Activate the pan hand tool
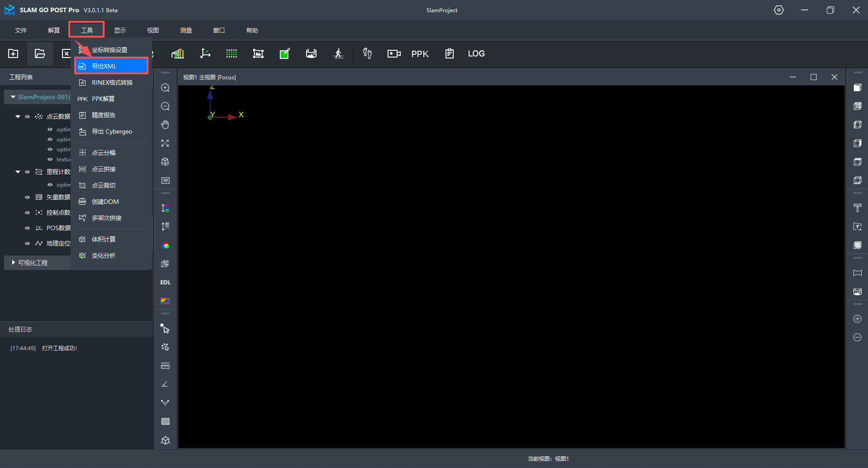This screenshot has width=868, height=468. click(x=165, y=125)
